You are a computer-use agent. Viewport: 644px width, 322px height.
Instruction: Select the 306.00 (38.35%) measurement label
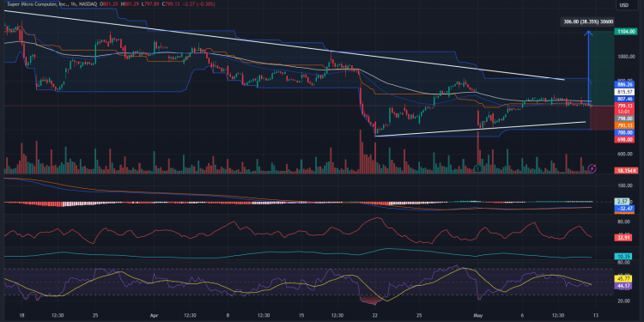[588, 21]
